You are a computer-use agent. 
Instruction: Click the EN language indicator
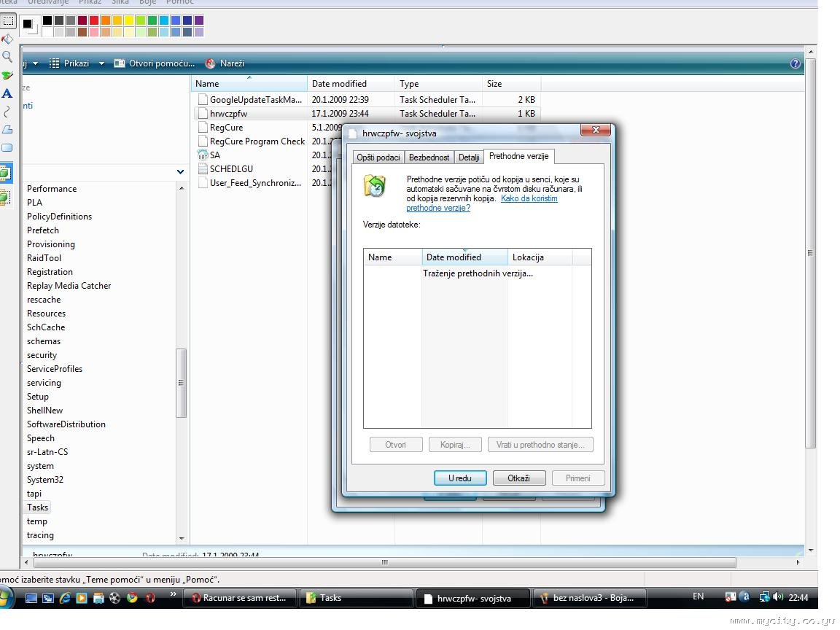[698, 596]
